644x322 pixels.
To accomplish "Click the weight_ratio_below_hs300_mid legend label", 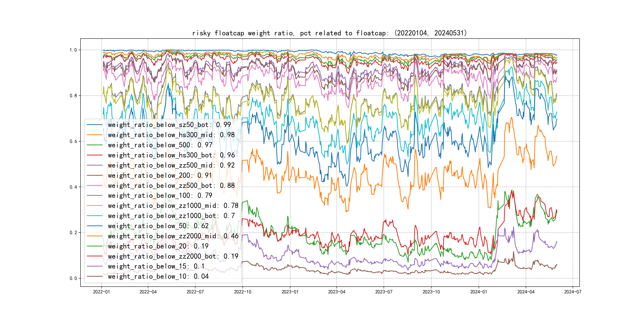I will click(171, 135).
